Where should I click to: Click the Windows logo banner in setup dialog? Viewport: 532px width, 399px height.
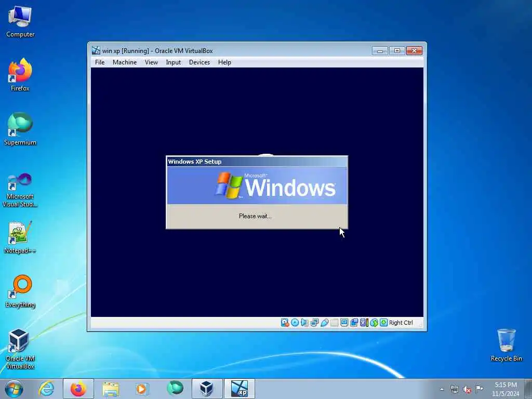[x=257, y=185]
